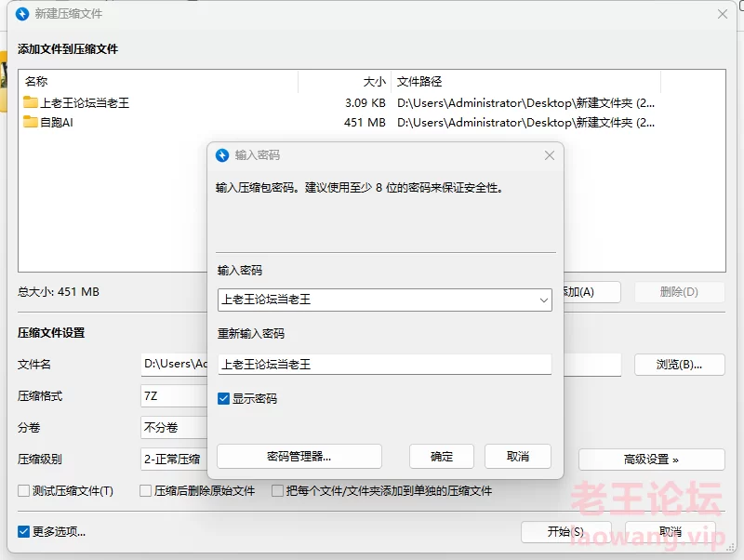
Task: Click the app logo in 新建压缩文件 title bar
Action: click(22, 14)
